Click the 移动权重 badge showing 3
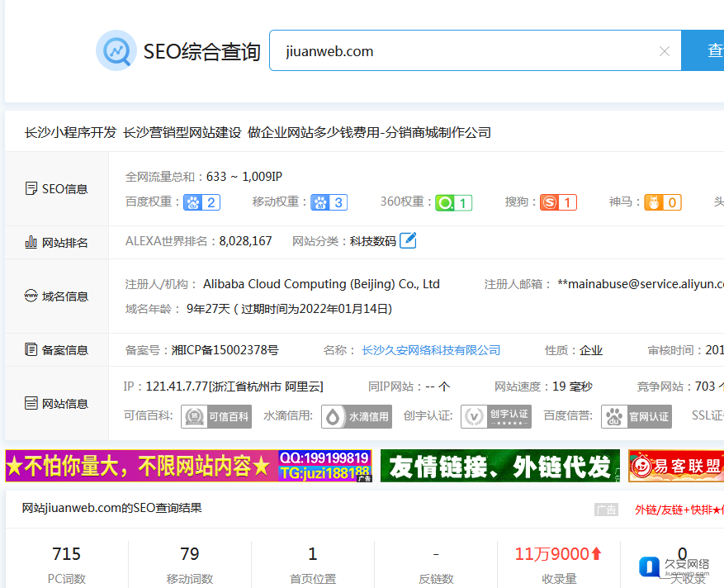Viewport: 724px width, 588px height. tap(329, 202)
